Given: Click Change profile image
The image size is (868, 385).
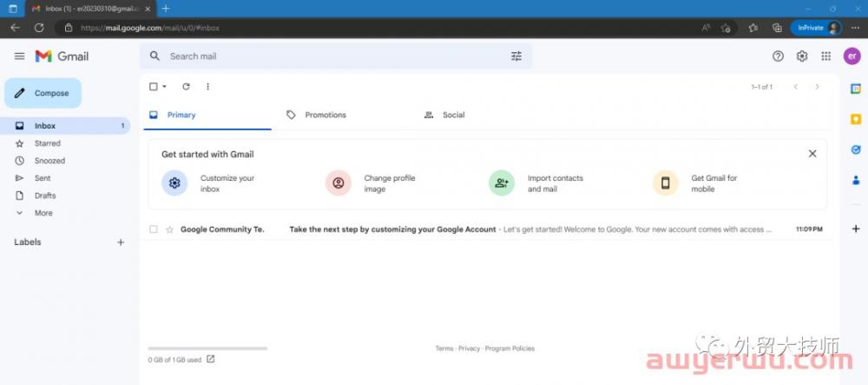Looking at the screenshot, I should coord(371,183).
